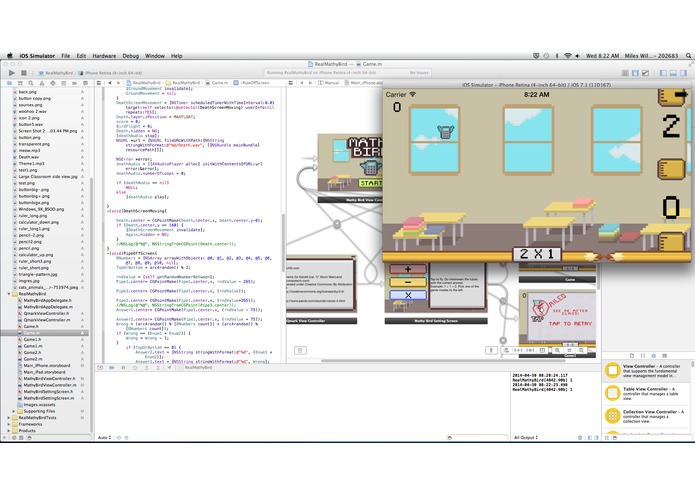
Task: Expand the Supporting Files folder
Action: 14,411
